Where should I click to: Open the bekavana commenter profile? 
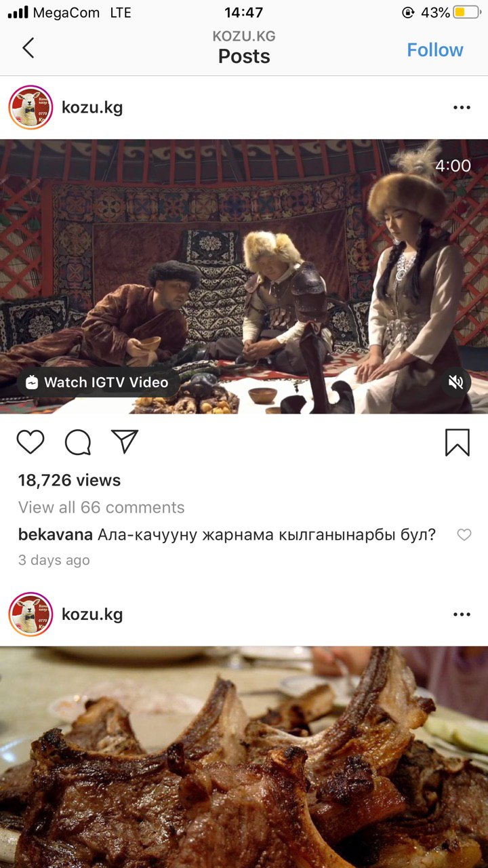(56, 534)
